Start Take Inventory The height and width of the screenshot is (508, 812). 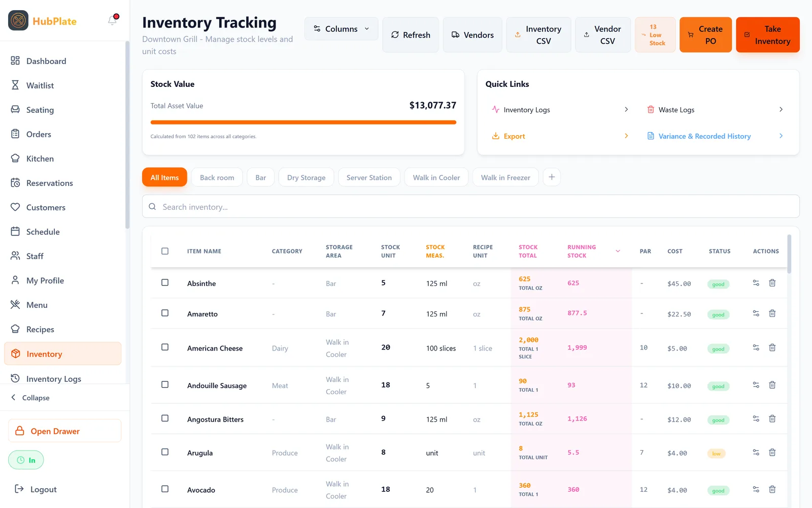(x=768, y=35)
